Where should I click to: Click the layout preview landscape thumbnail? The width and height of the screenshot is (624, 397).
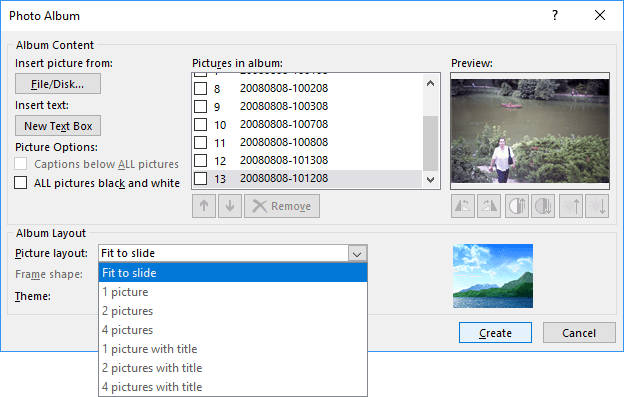click(493, 276)
